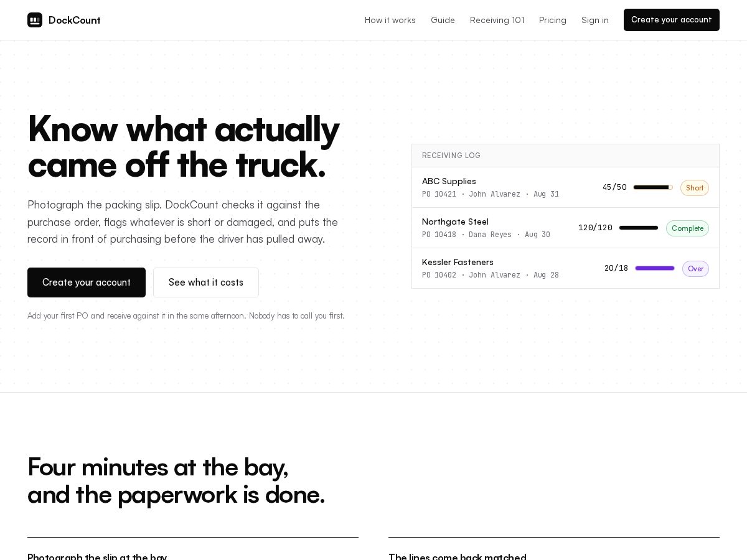Click Sign in
This screenshot has width=747, height=560.
(595, 20)
